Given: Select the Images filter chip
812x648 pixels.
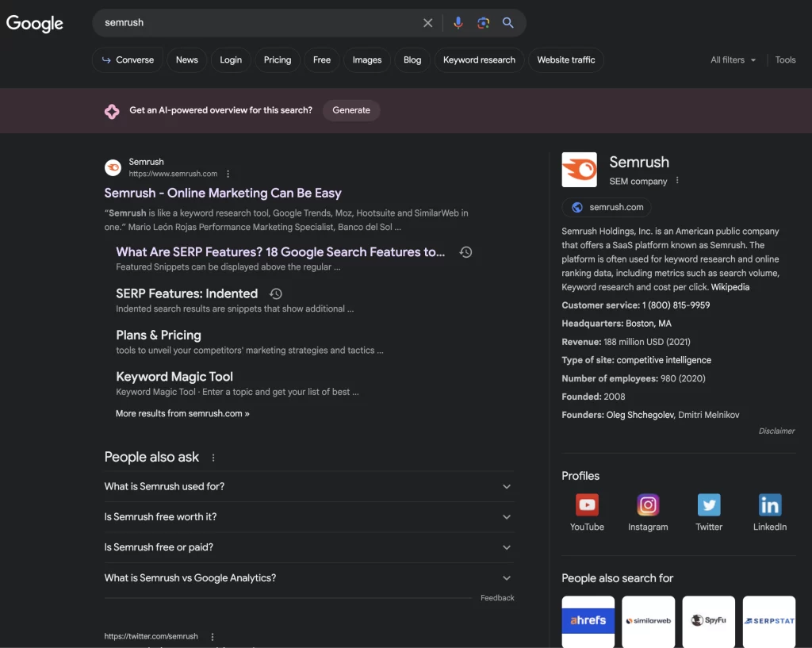Looking at the screenshot, I should point(366,60).
